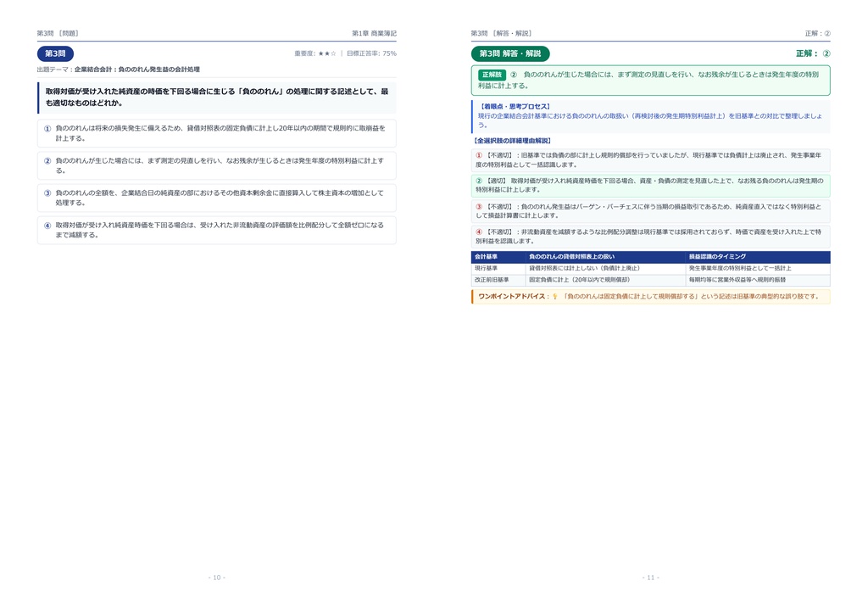Click the correct answer text inside the green 正解肢 box
This screenshot has width=868, height=614.
point(648,81)
